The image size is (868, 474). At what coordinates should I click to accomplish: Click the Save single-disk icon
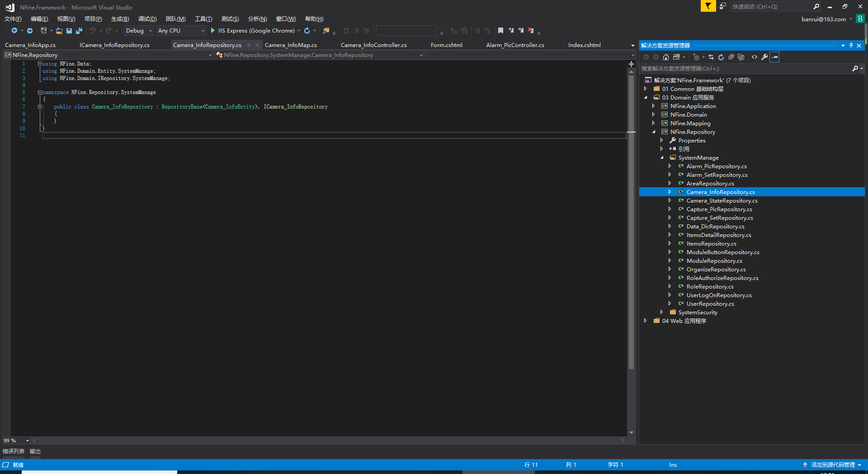(x=69, y=31)
